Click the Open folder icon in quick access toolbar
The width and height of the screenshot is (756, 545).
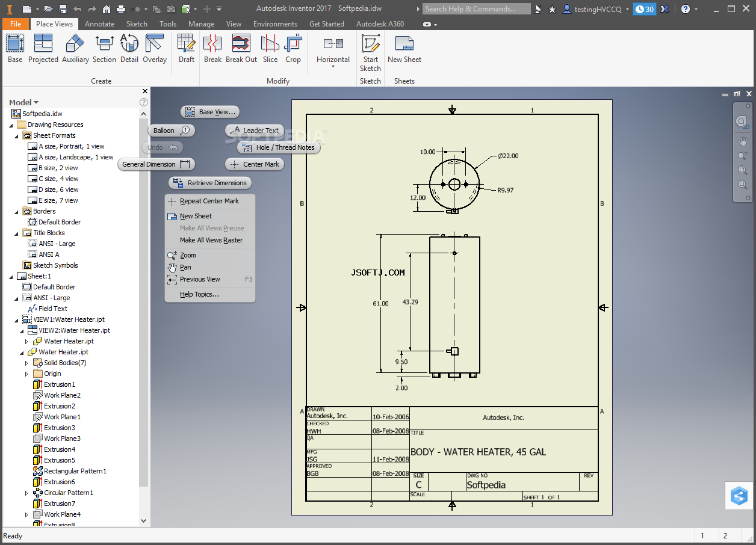click(48, 9)
